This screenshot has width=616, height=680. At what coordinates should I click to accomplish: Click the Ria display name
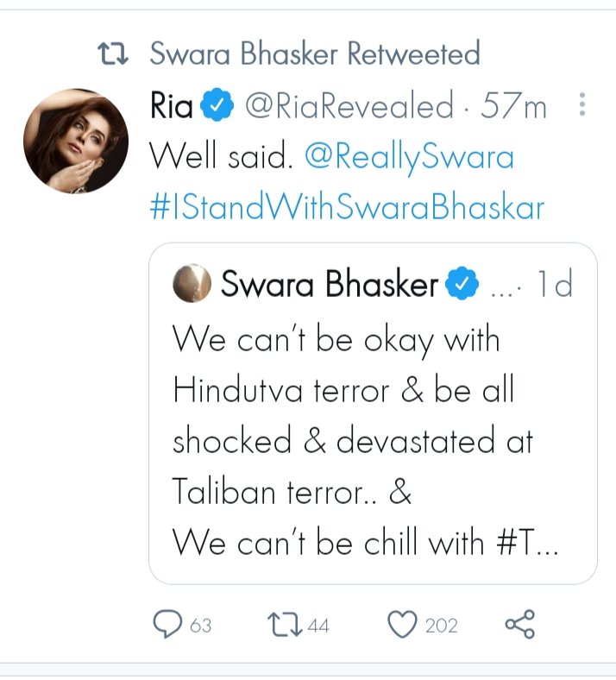click(x=171, y=107)
